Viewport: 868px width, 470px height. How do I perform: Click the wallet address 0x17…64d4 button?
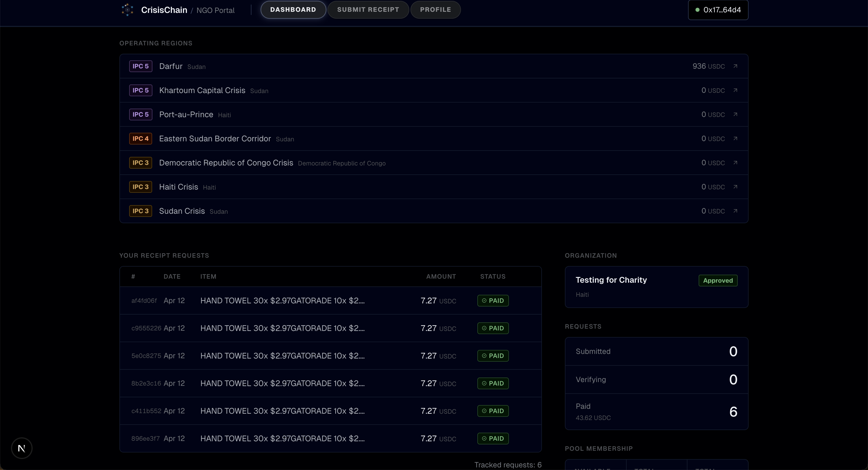[x=718, y=10]
